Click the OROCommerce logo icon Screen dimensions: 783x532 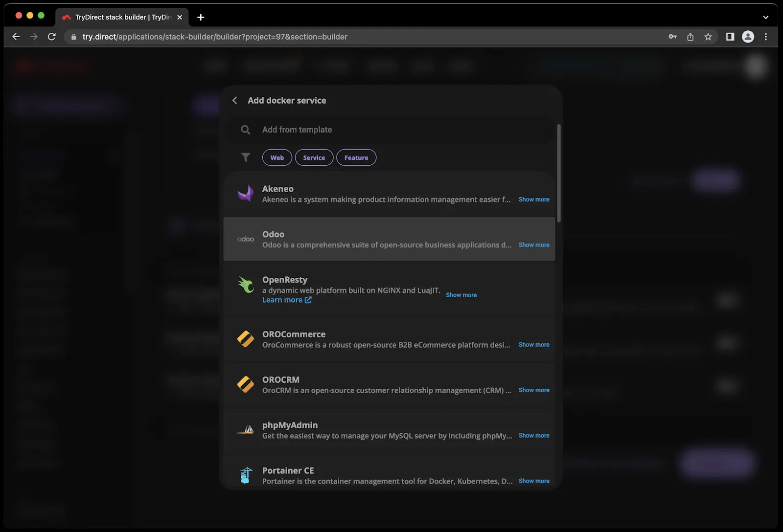point(246,339)
